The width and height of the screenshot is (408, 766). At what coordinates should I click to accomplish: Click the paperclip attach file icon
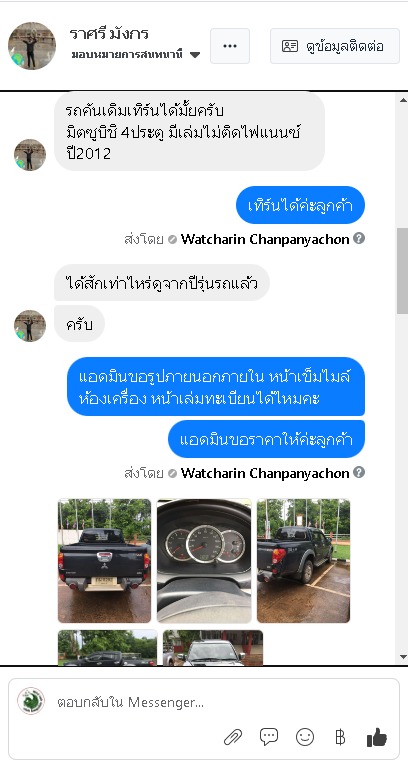(233, 737)
